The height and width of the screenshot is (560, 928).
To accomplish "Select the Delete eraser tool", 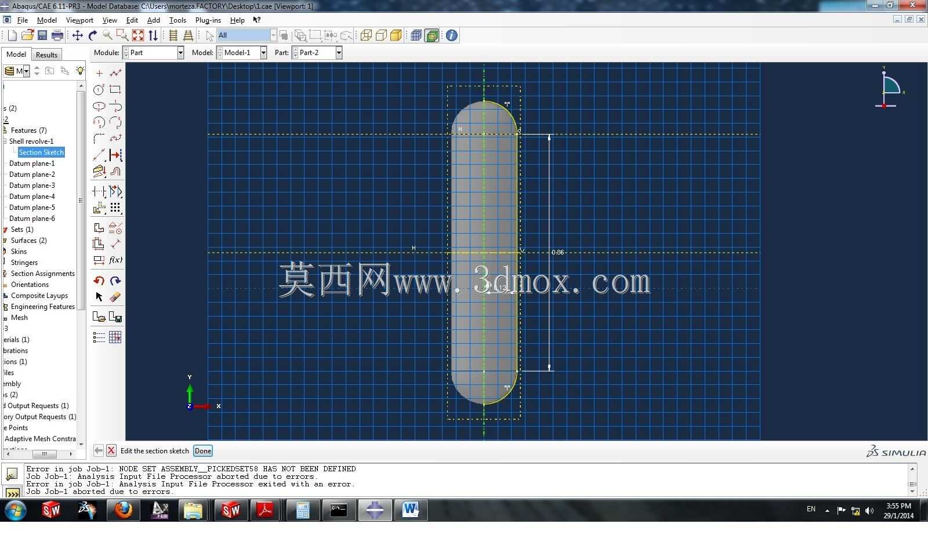I will click(x=115, y=297).
